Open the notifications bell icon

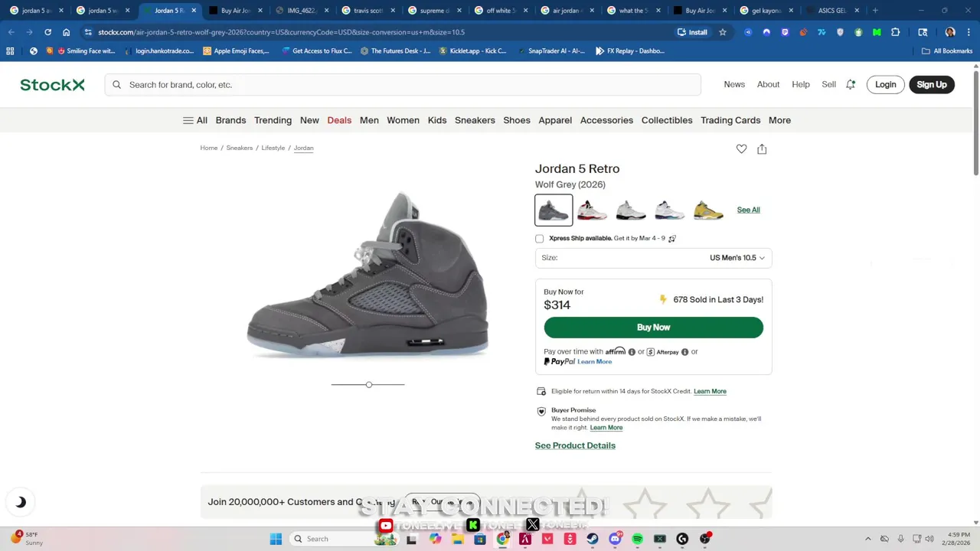(851, 85)
